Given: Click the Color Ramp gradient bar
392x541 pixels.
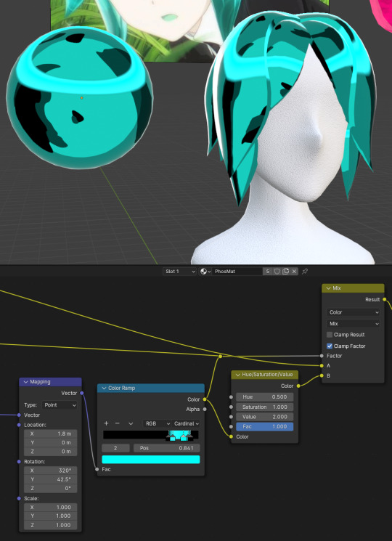Looking at the screenshot, I should click(151, 435).
